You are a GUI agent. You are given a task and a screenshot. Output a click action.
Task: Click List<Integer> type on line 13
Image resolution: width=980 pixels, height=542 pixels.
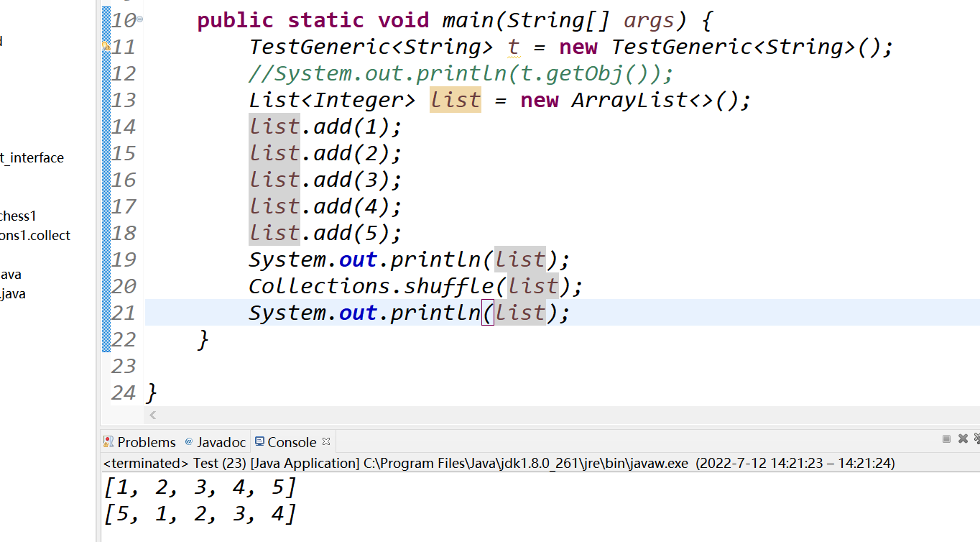332,100
